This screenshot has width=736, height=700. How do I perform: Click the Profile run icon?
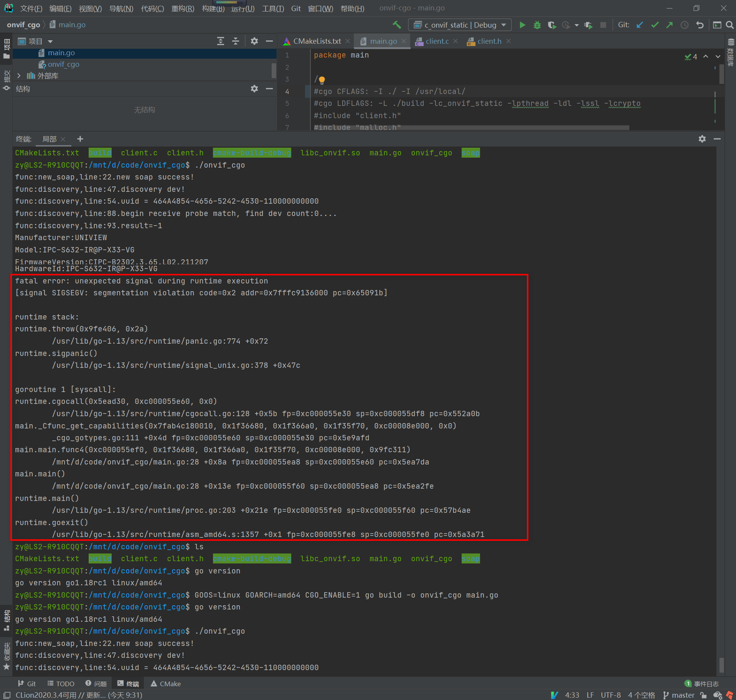(566, 25)
